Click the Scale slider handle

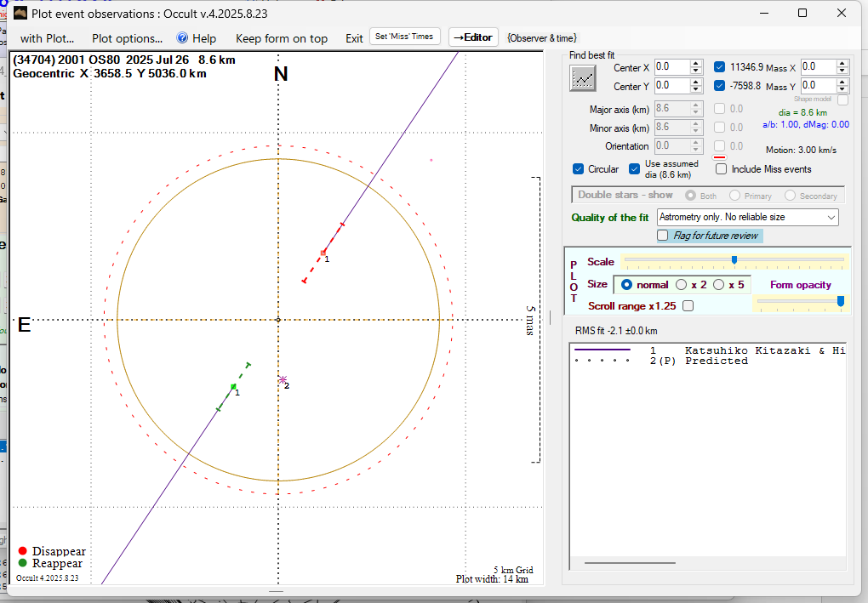click(x=734, y=260)
